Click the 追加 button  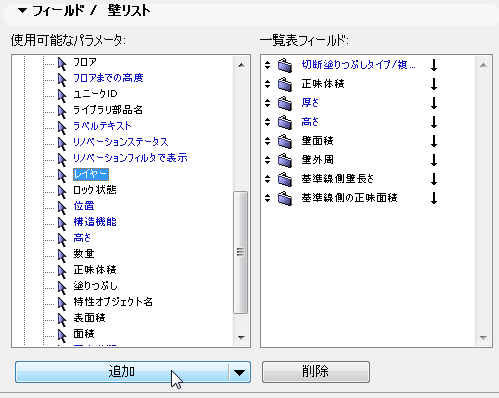tap(122, 372)
